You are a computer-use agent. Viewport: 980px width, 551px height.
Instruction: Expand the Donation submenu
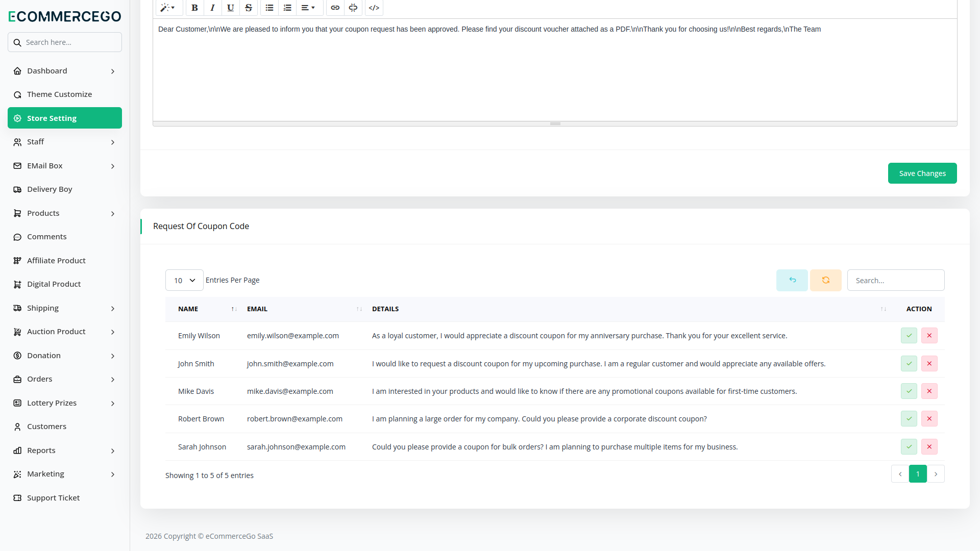tap(113, 356)
